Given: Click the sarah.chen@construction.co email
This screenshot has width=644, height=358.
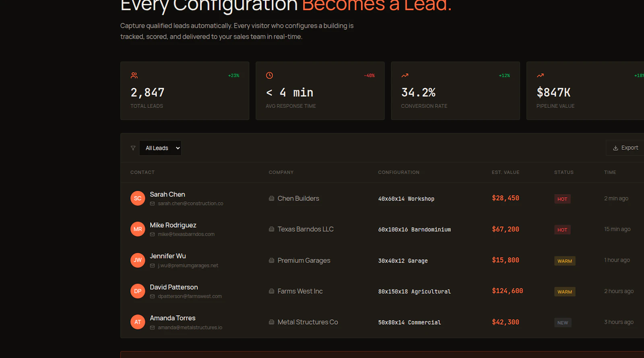Looking at the screenshot, I should (x=190, y=204).
